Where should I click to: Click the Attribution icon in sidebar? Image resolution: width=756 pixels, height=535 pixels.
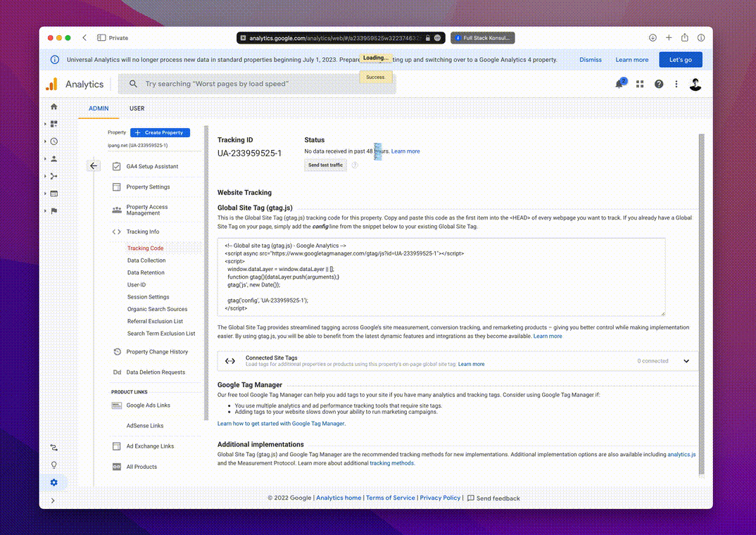[53, 447]
